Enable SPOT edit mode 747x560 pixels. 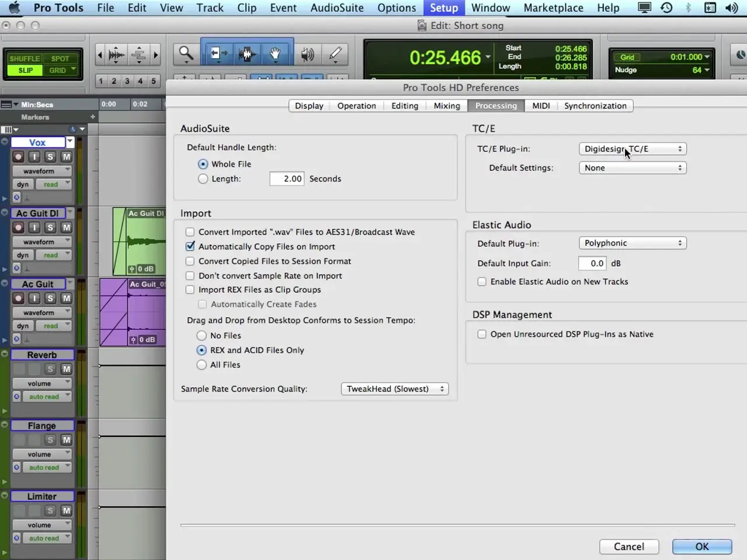coord(60,58)
